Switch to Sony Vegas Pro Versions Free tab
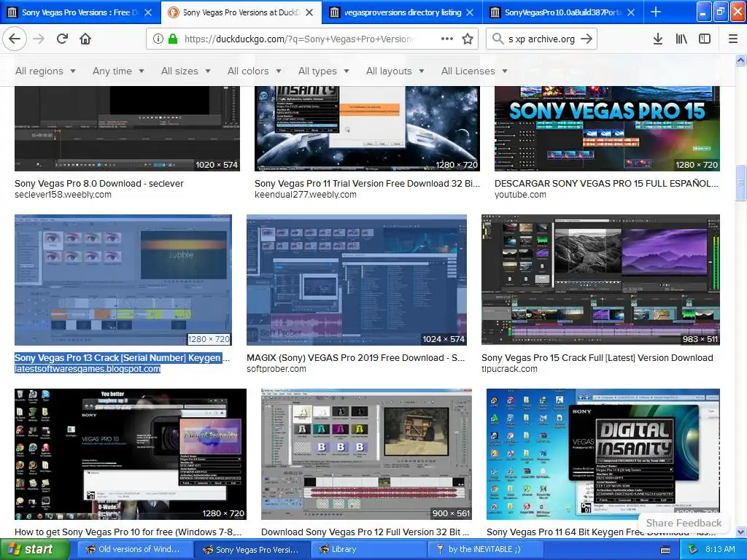 [80, 12]
